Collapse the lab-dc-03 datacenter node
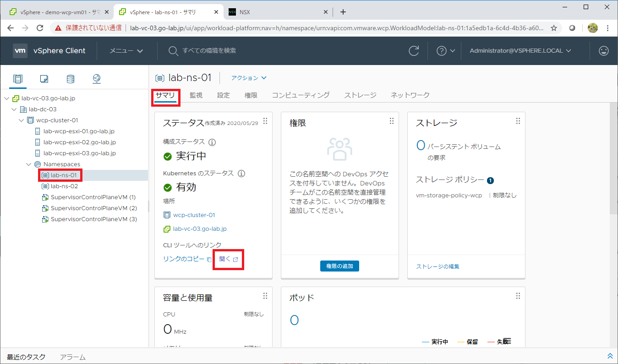 tap(14, 109)
